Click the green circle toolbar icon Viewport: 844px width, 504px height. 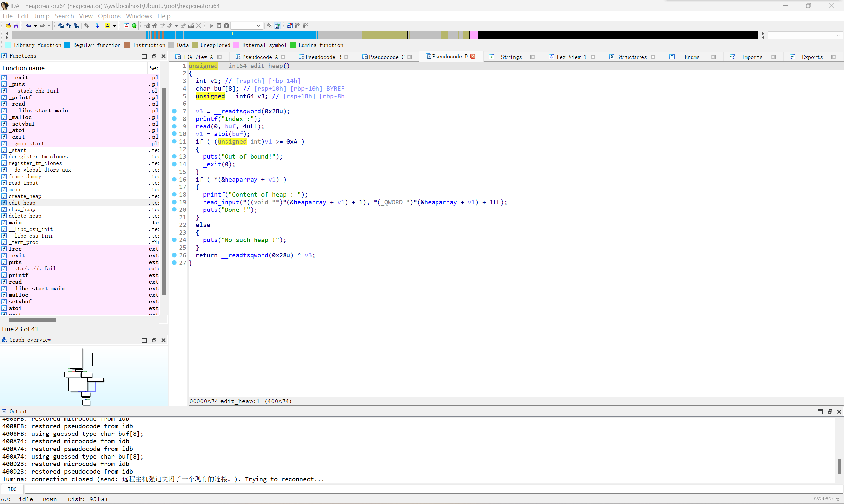[x=134, y=26]
